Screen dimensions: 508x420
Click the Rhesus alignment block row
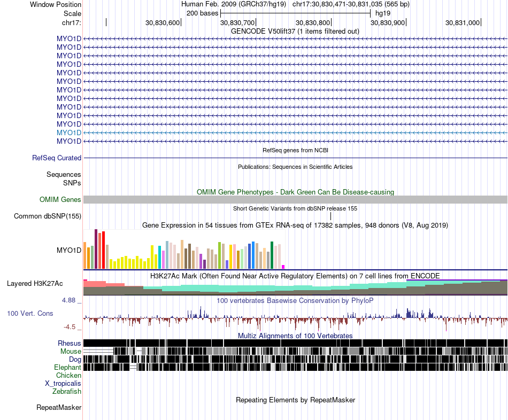coord(295,343)
